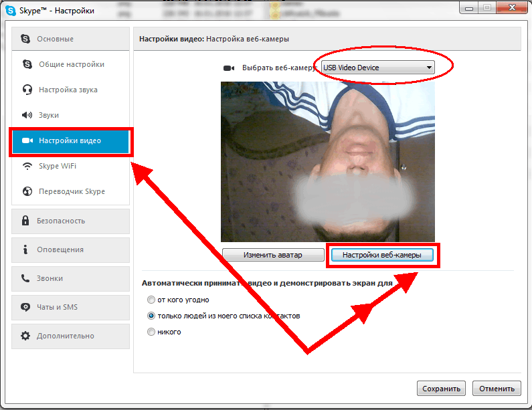Click the phone icon for Звонки
532x410 pixels.
pos(25,278)
